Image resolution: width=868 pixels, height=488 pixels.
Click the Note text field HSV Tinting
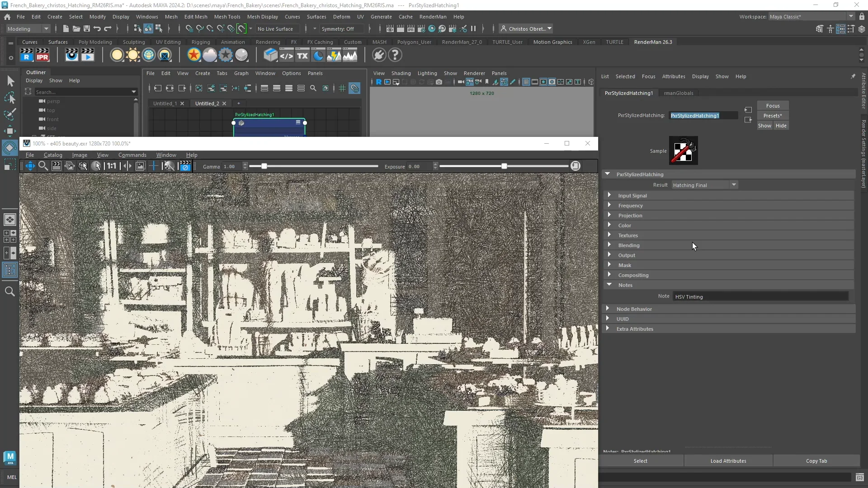point(759,296)
